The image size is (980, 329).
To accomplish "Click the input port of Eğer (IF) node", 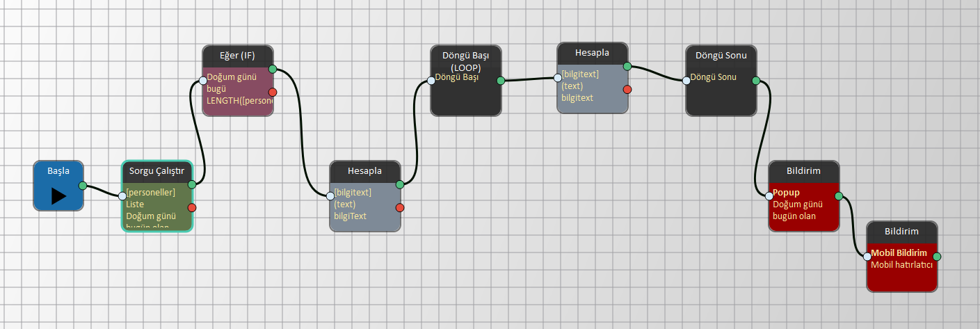I will pyautogui.click(x=203, y=80).
